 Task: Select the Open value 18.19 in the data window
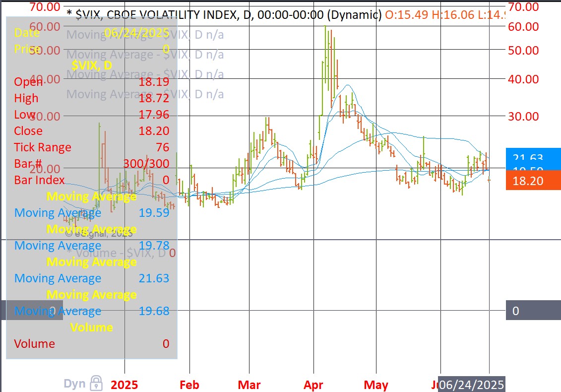tap(154, 81)
